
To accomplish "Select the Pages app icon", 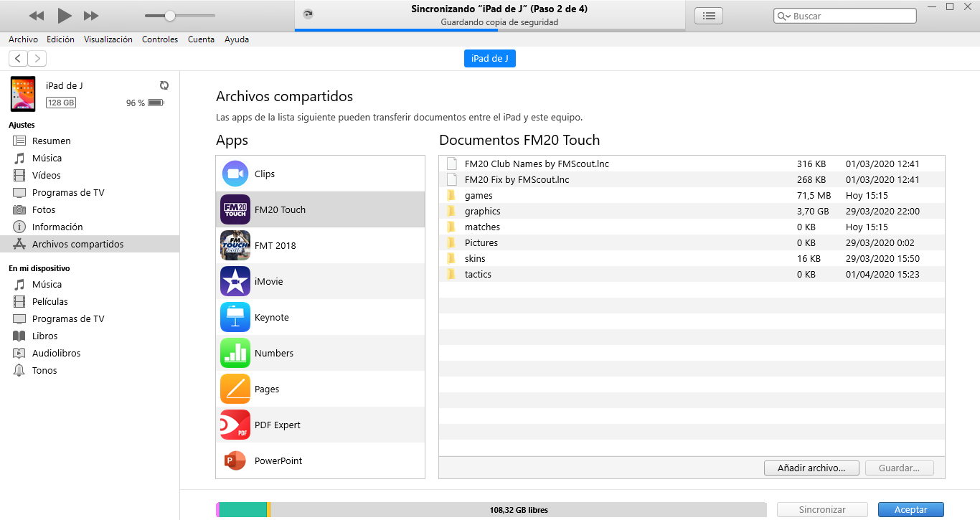I will 235,389.
